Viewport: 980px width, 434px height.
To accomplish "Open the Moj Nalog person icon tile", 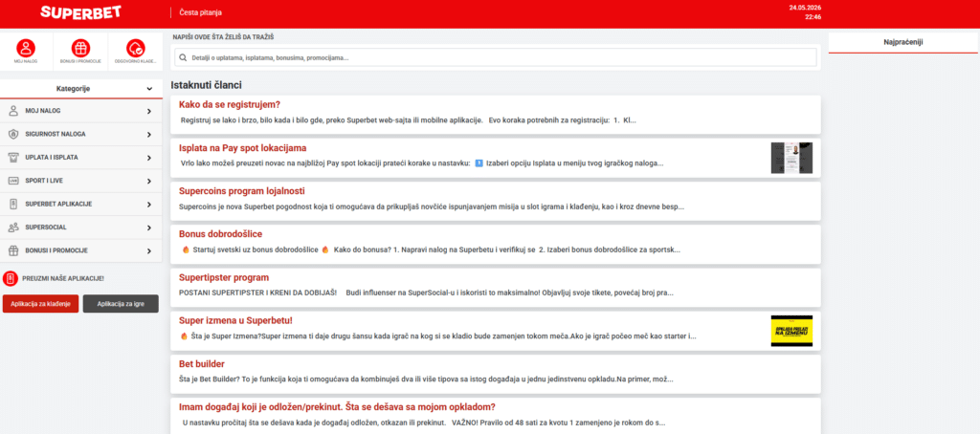I will [26, 51].
